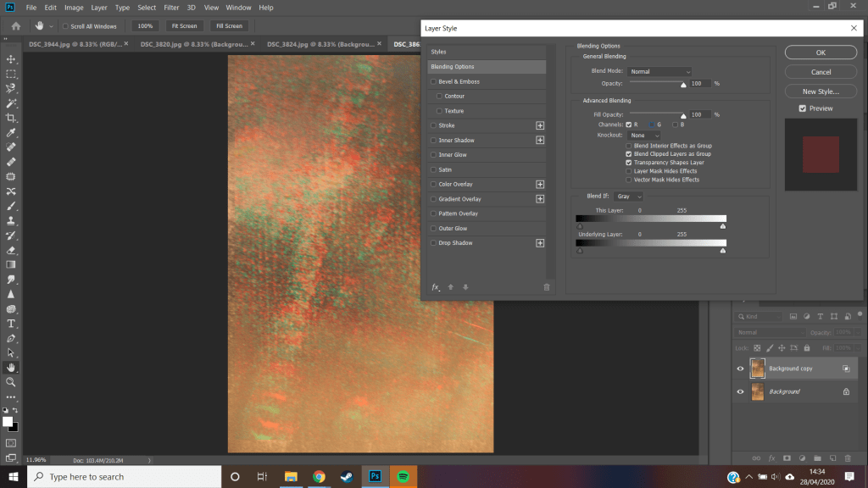
Task: Open Spotify from the taskbar
Action: click(403, 476)
